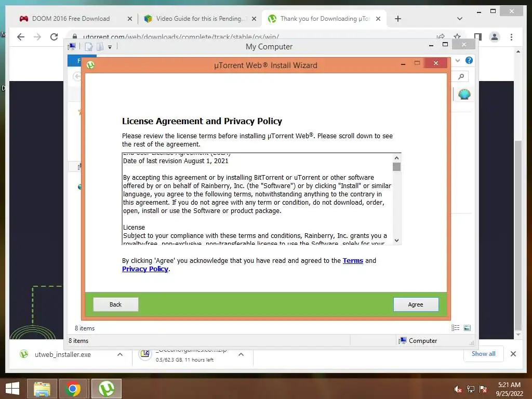Click My Computer window system icon
The width and height of the screenshot is (532, 399).
[72, 46]
